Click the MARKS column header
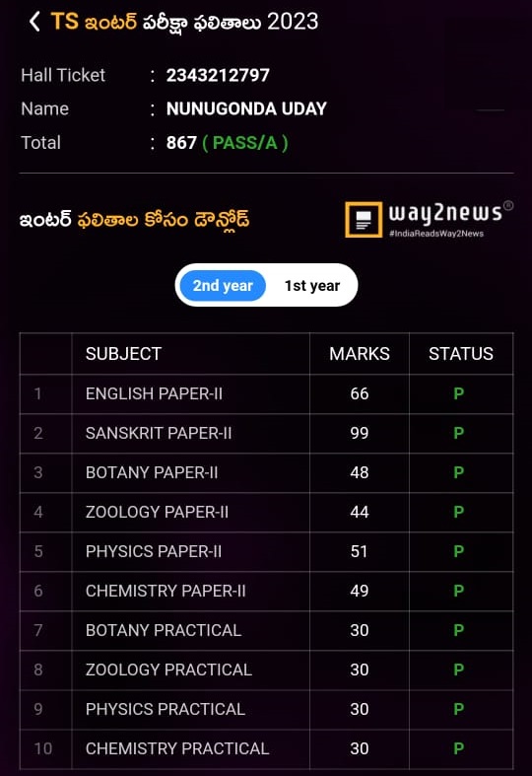The width and height of the screenshot is (532, 776). pos(360,354)
